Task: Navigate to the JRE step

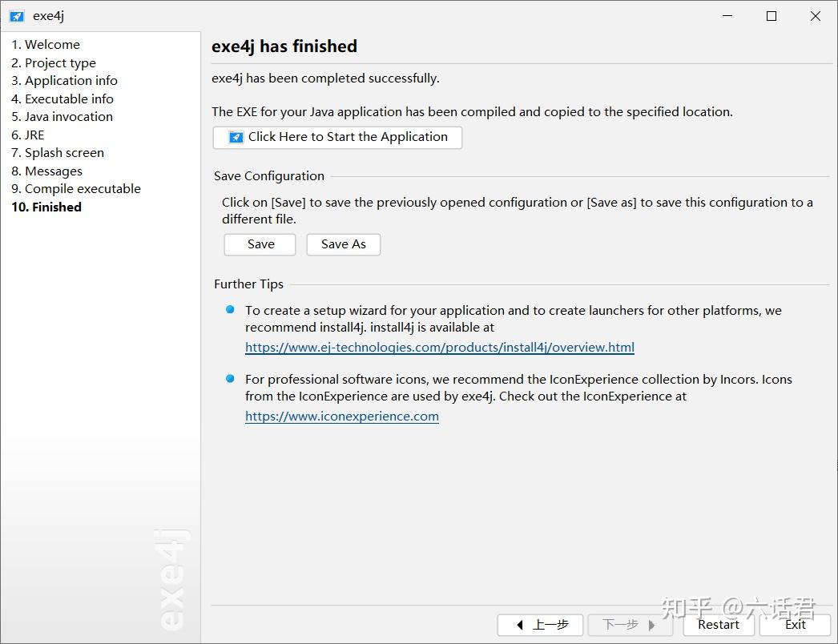Action: click(x=28, y=135)
